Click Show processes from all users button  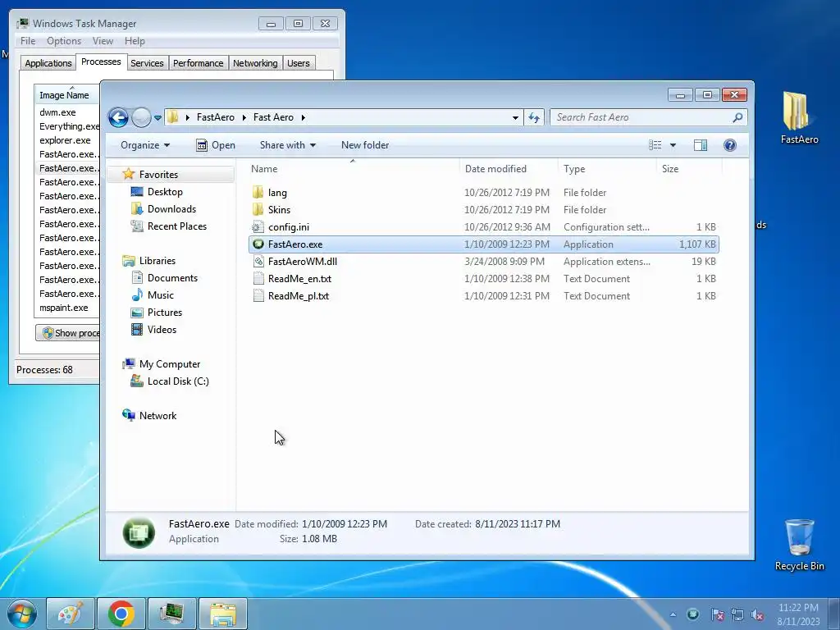click(67, 333)
